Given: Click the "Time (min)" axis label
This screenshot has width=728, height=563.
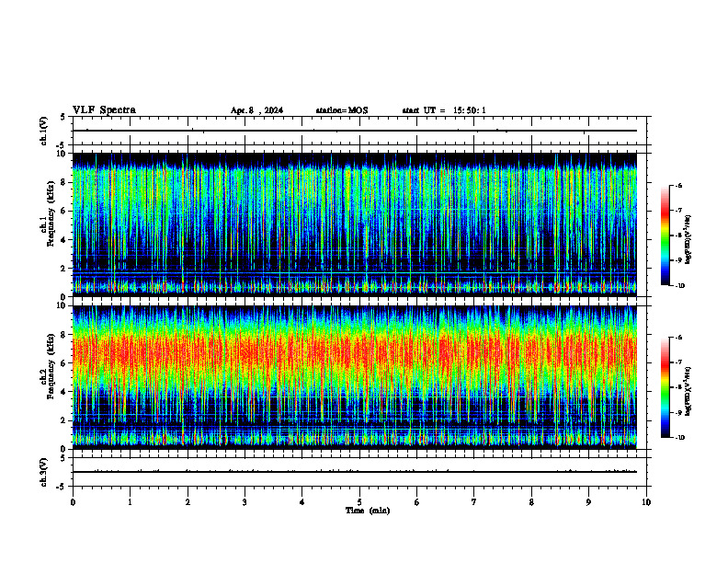Looking at the screenshot, I should [x=368, y=511].
